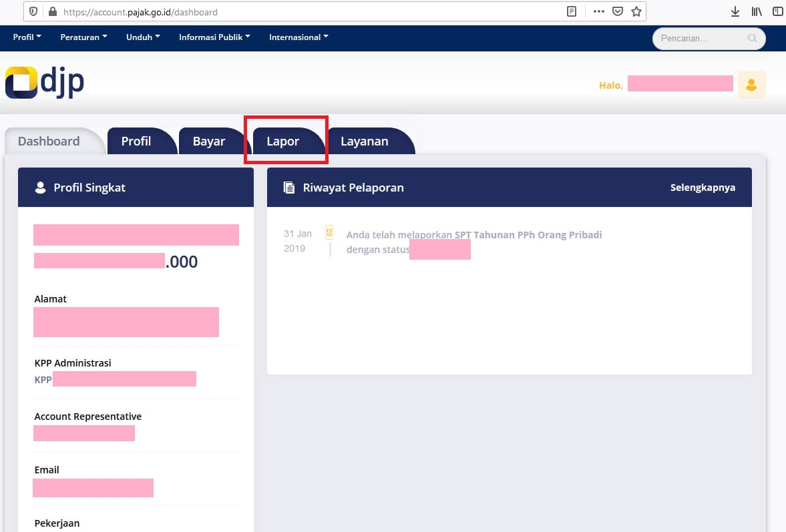Click the downloads arrow in the browser toolbar

click(x=735, y=11)
